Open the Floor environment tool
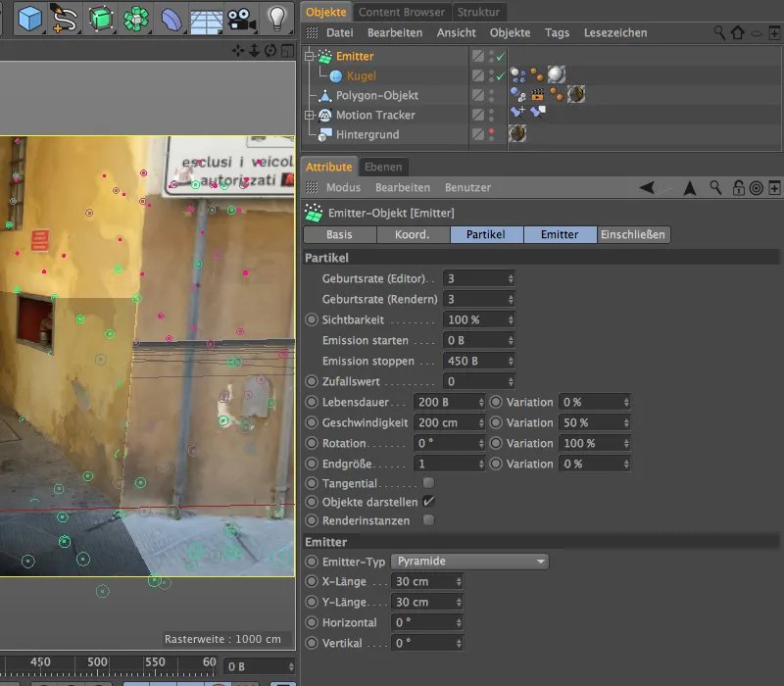This screenshot has height=686, width=784. click(206, 20)
